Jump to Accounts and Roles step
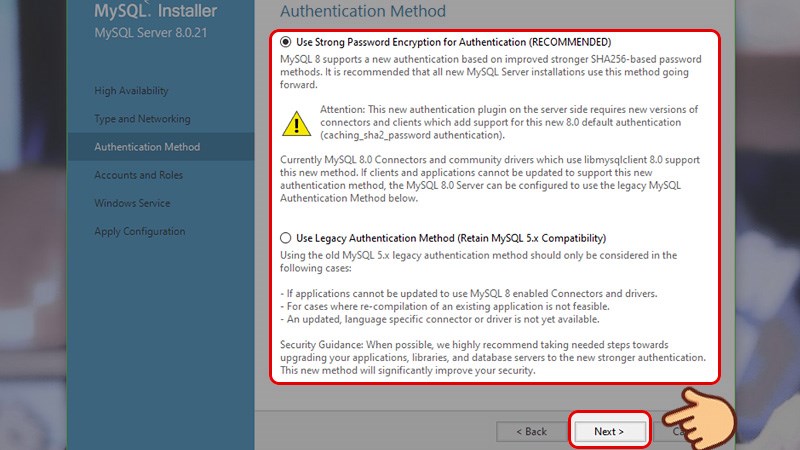 pyautogui.click(x=138, y=175)
